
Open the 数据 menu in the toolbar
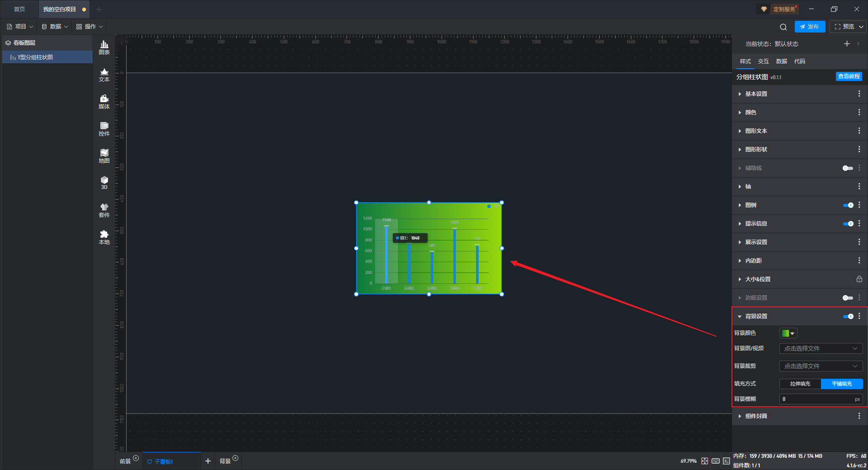(x=55, y=27)
